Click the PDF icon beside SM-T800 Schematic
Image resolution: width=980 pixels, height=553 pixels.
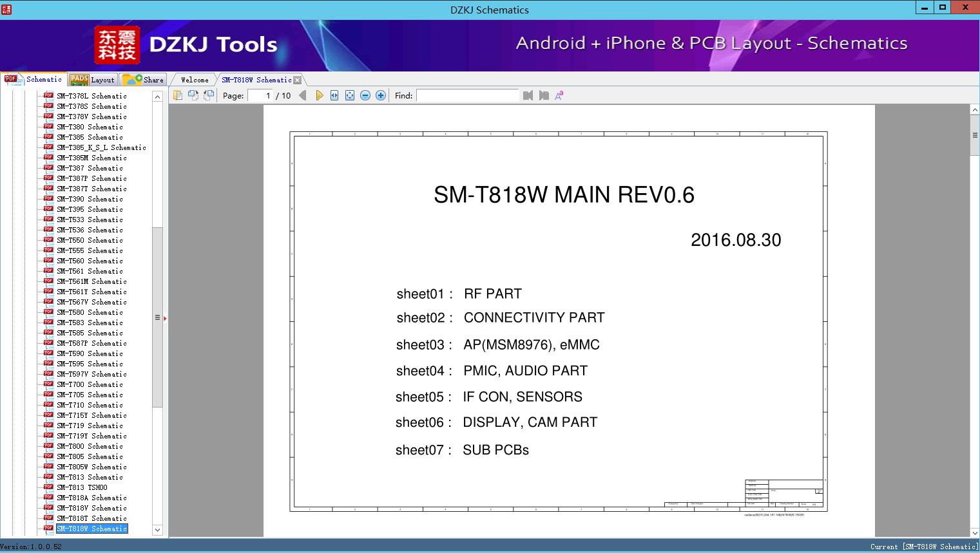point(48,446)
